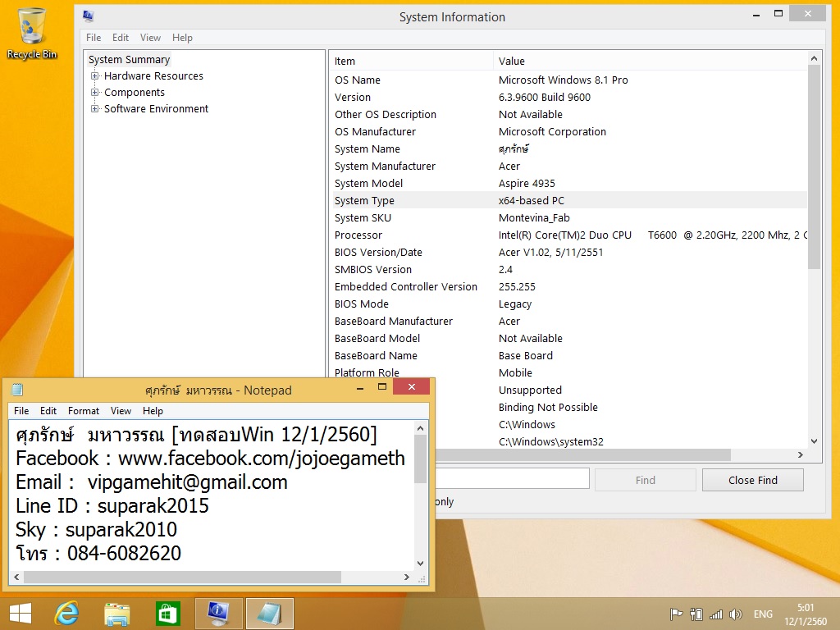The image size is (840, 630).
Task: Expand the Software Environment tree node
Action: coord(95,109)
